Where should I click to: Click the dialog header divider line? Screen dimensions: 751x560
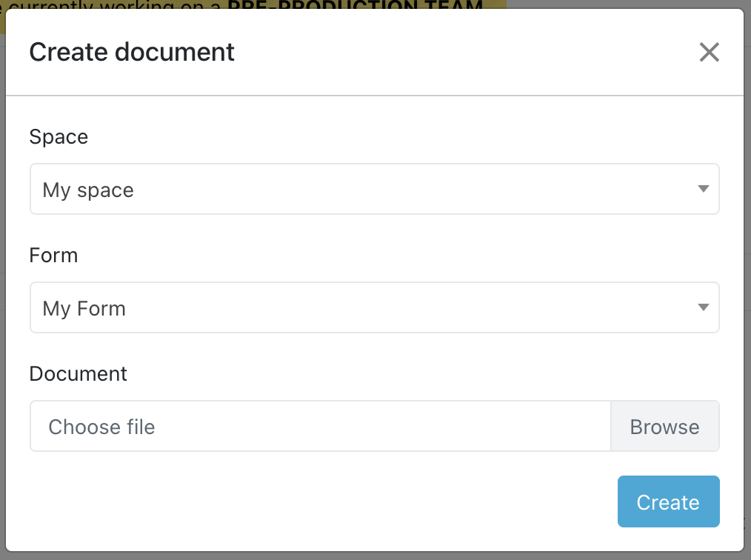tap(374, 96)
